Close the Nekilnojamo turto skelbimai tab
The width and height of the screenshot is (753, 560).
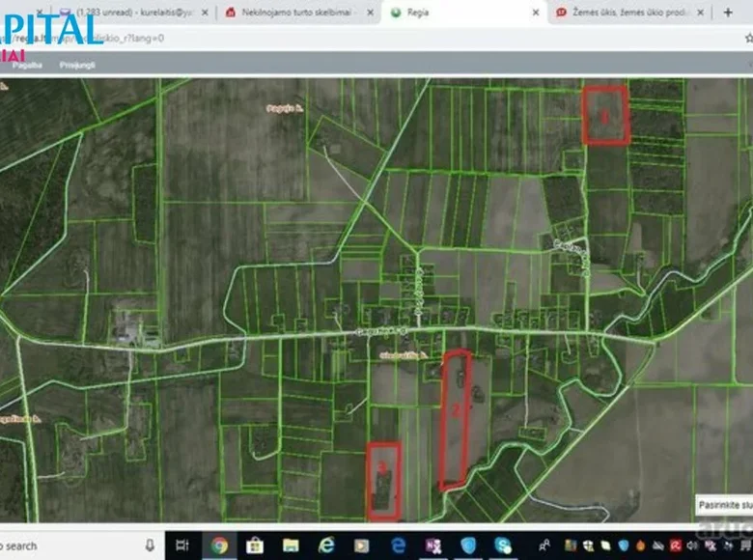[371, 13]
